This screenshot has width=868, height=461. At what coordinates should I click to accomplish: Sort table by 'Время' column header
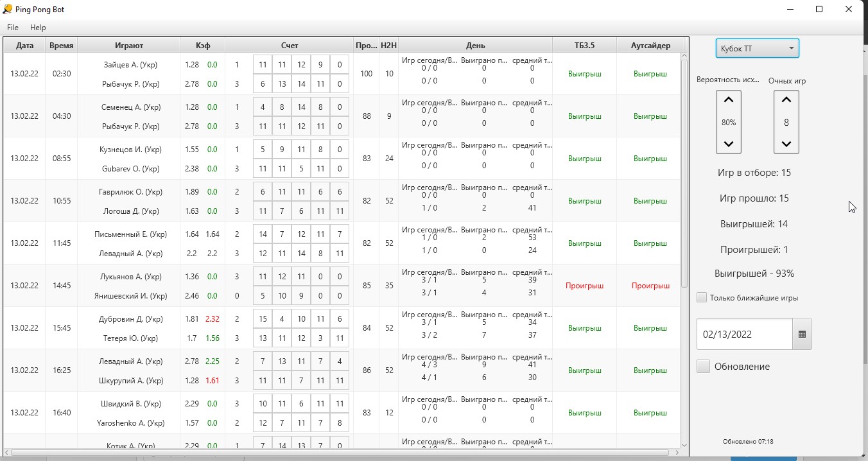(62, 46)
